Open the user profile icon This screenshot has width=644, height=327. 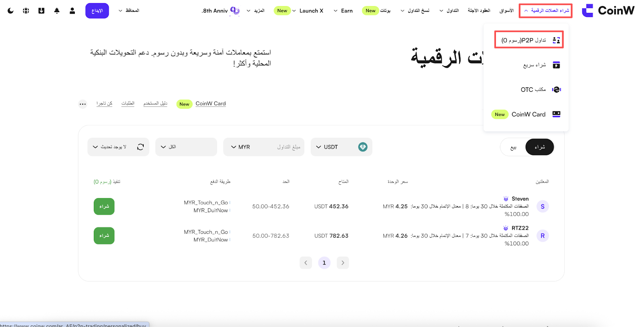click(x=72, y=11)
